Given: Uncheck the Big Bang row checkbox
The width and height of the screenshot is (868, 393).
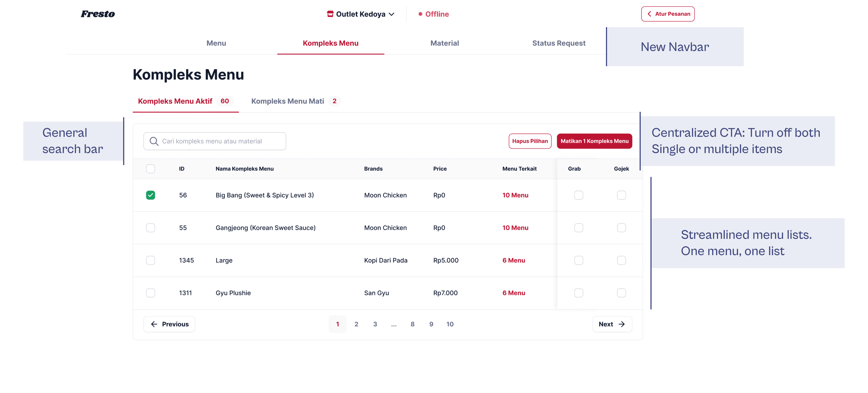Looking at the screenshot, I should pyautogui.click(x=151, y=195).
